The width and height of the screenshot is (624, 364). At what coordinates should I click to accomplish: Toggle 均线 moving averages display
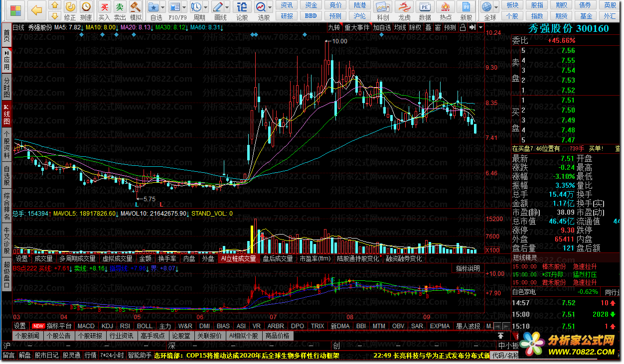coord(399,27)
